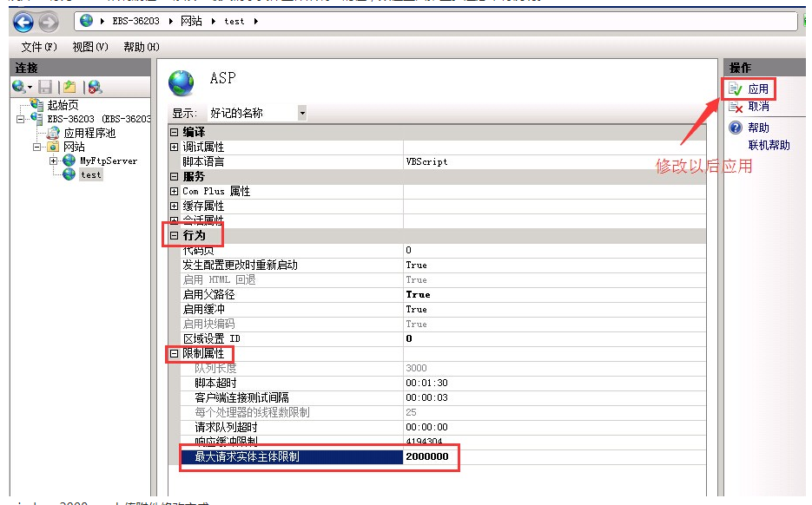Click the Forward navigation arrow button
This screenshot has height=505, width=812.
coord(49,23)
